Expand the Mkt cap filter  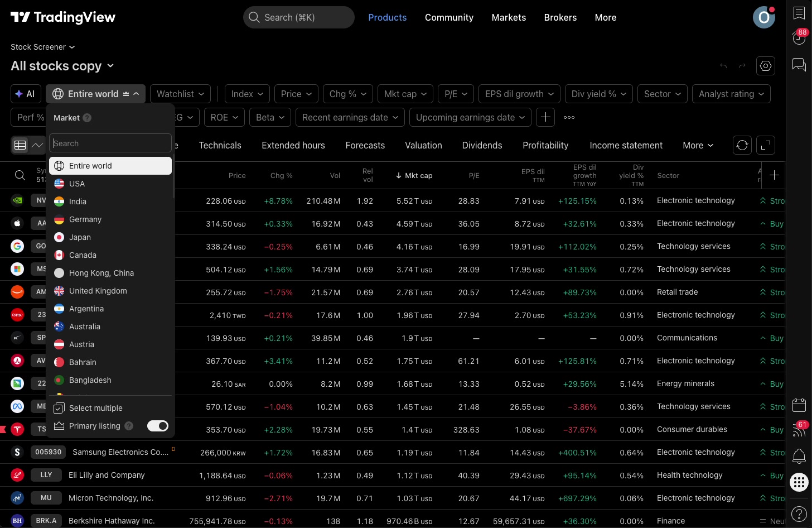[405, 94]
